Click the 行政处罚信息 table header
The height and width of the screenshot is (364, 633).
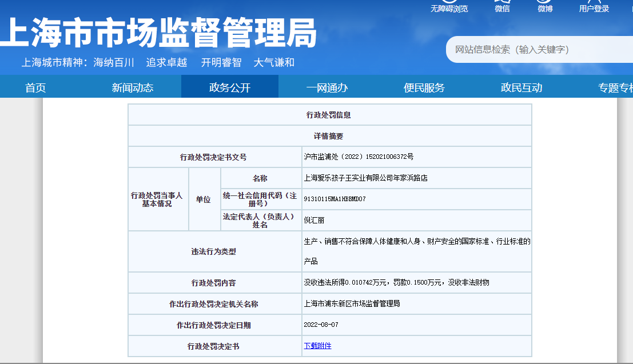329,115
